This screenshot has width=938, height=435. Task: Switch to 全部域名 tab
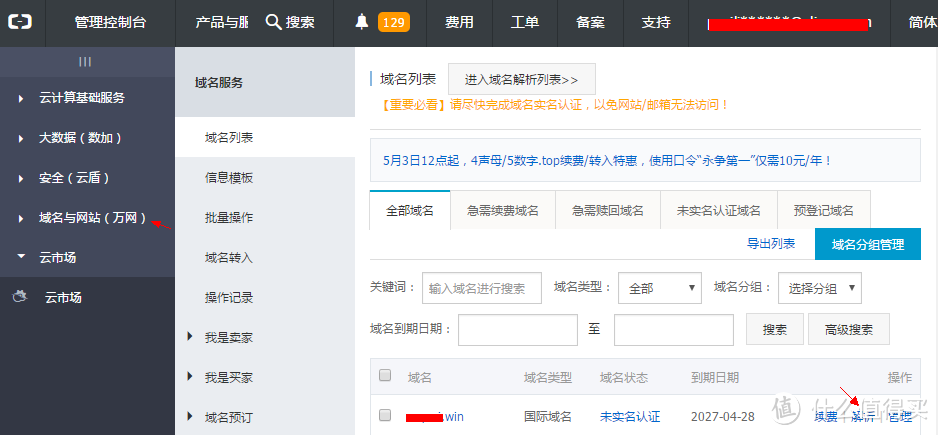pos(410,211)
